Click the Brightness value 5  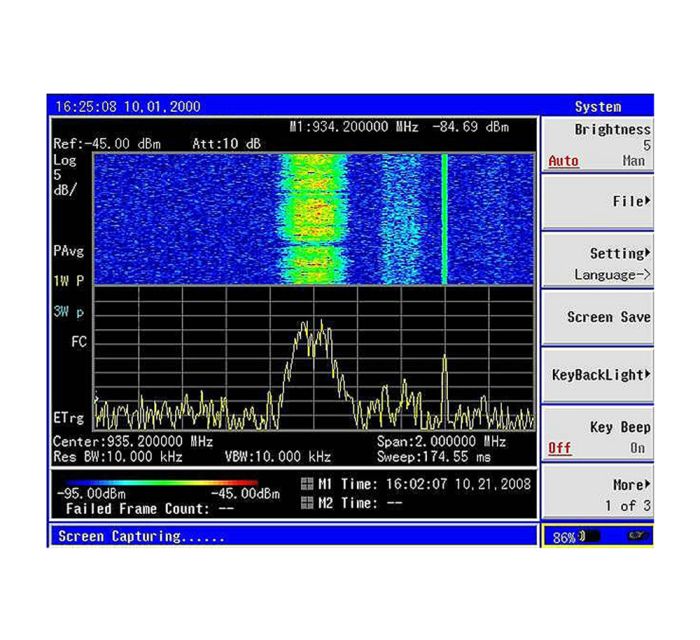coord(647,145)
